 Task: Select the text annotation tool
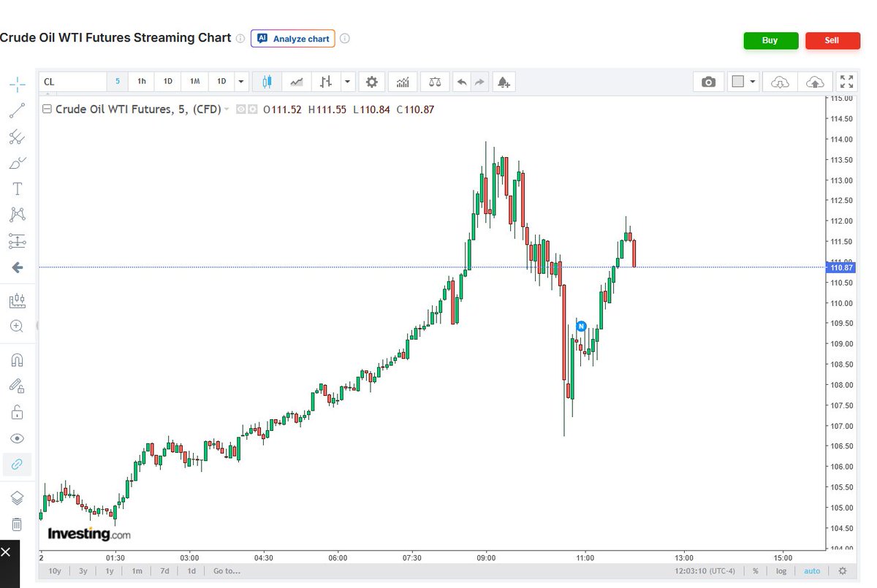click(x=18, y=188)
